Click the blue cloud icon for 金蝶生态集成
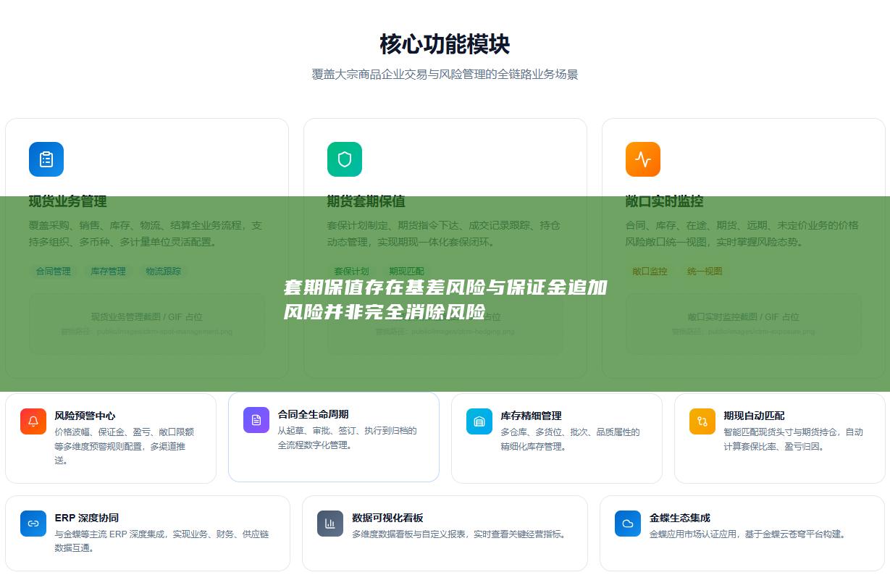 click(628, 524)
